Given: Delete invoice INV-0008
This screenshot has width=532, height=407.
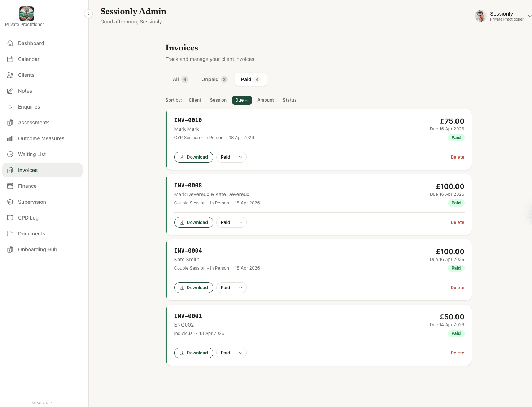Looking at the screenshot, I should coord(457,222).
